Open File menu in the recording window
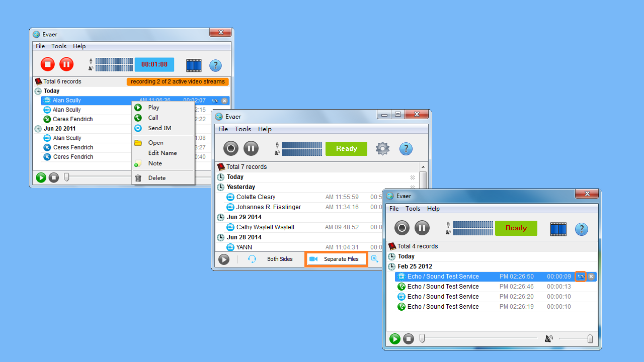Viewport: 644px width, 362px height. point(40,46)
